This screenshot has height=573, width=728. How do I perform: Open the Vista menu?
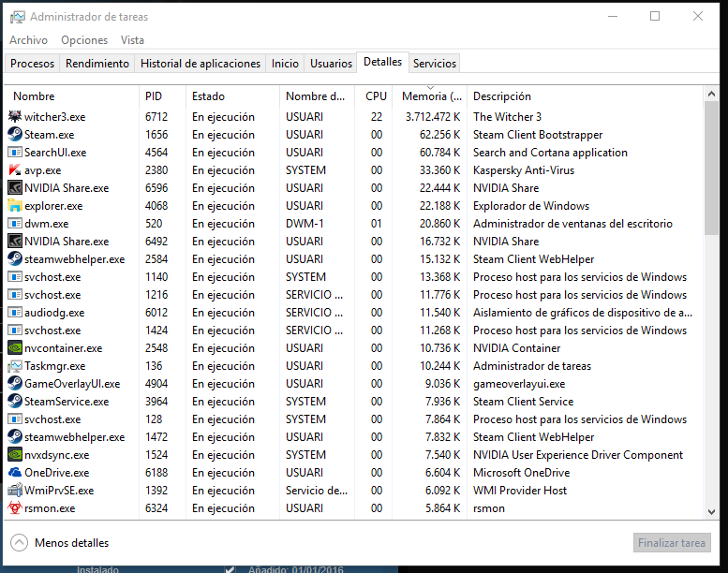(132, 40)
